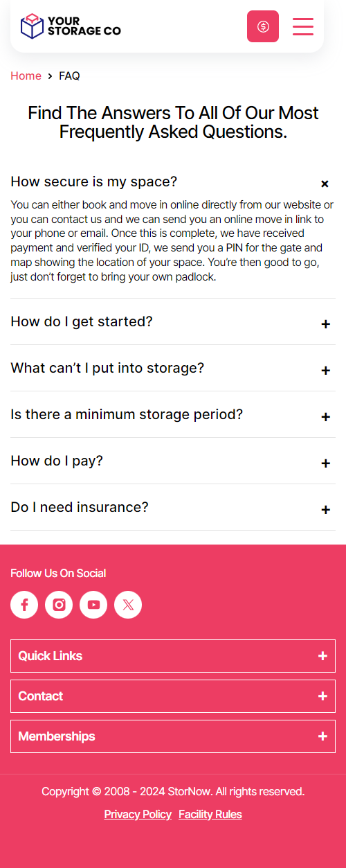Expand the Quick Links footer section
This screenshot has height=868, width=346.
(173, 656)
